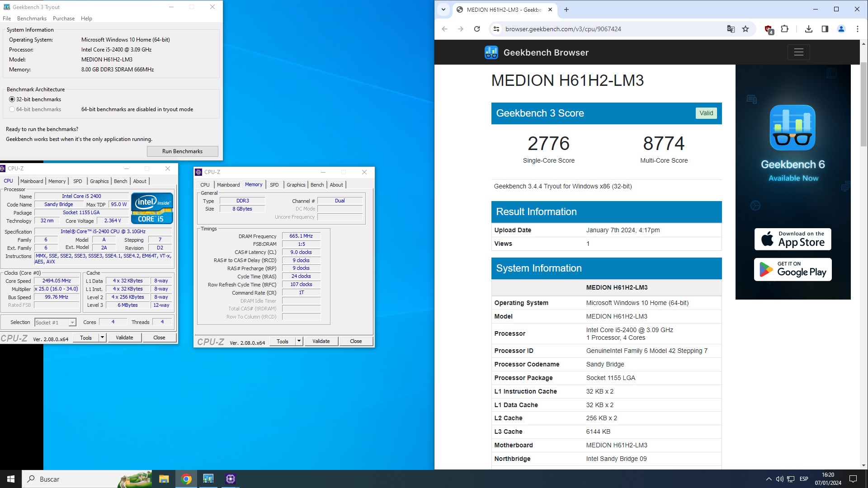
Task: Open network icon in system tray
Action: tap(791, 479)
